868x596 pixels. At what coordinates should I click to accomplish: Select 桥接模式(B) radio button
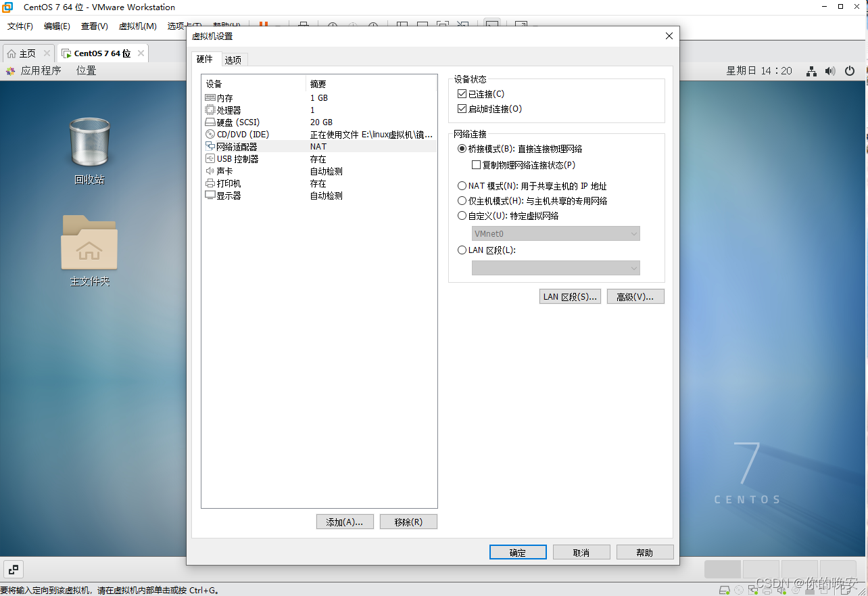462,149
